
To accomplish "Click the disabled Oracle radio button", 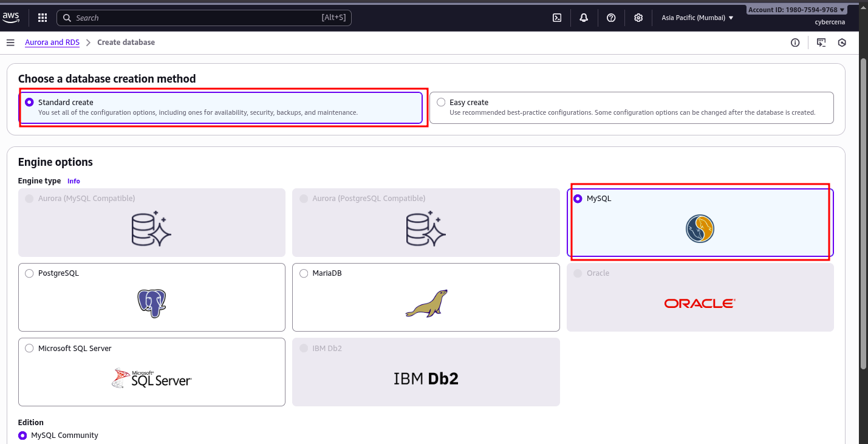I will 578,273.
